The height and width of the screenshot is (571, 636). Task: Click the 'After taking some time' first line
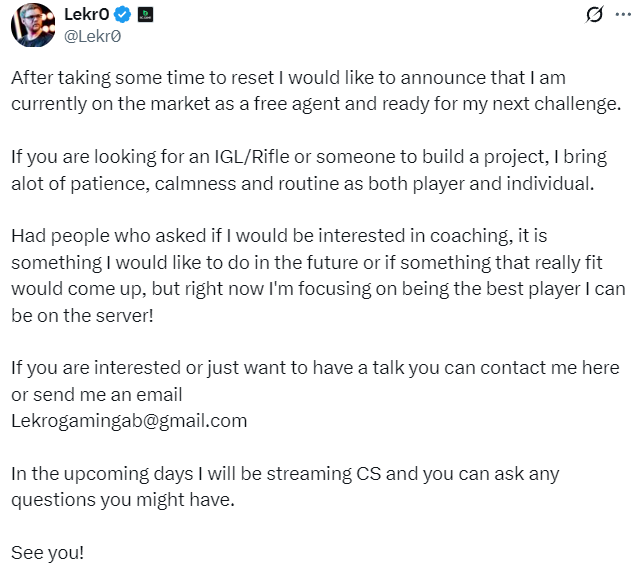pyautogui.click(x=288, y=78)
